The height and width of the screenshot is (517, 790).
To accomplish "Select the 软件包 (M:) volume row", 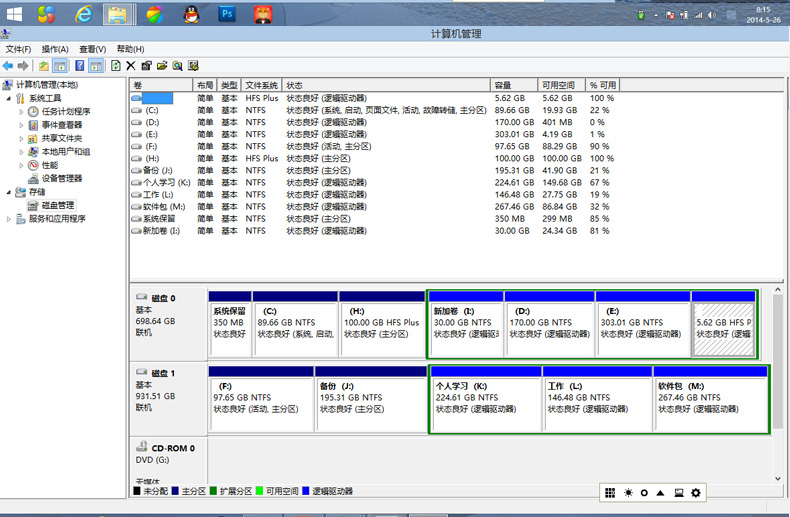I will [373, 207].
